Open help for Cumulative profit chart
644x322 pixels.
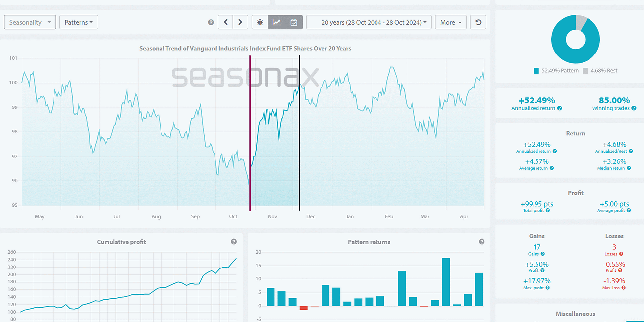click(234, 242)
